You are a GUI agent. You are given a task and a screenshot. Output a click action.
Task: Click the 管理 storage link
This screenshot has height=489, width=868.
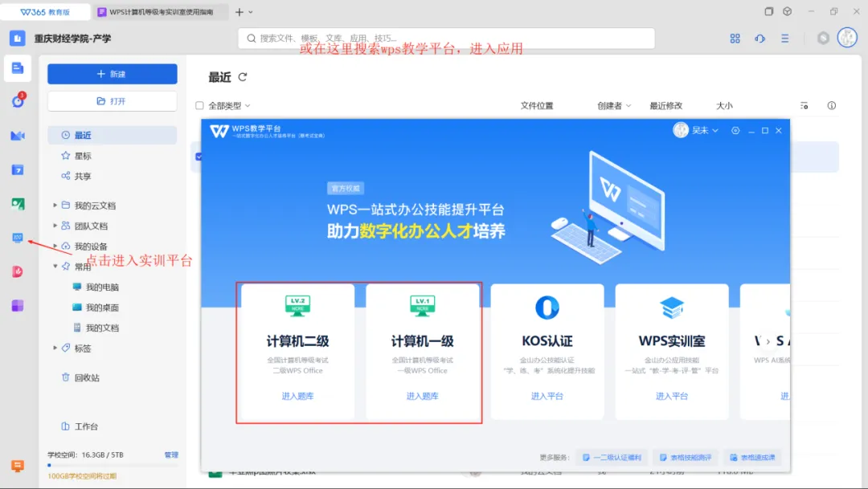[x=172, y=454]
